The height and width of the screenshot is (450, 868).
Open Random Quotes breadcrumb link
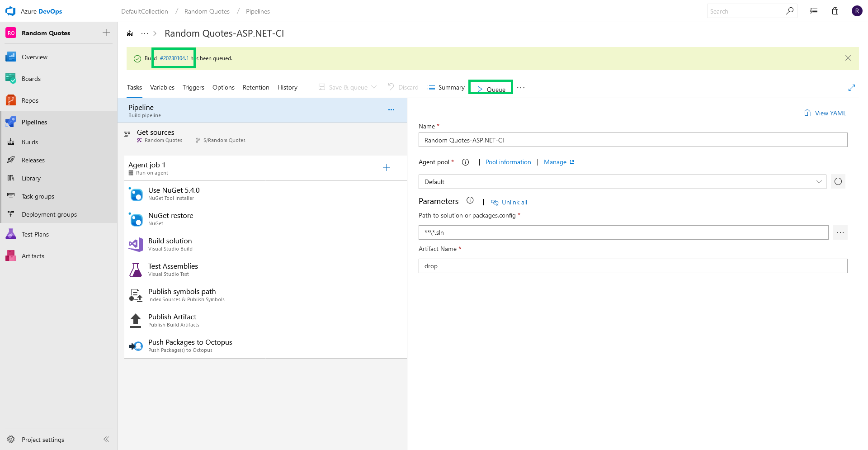(207, 11)
